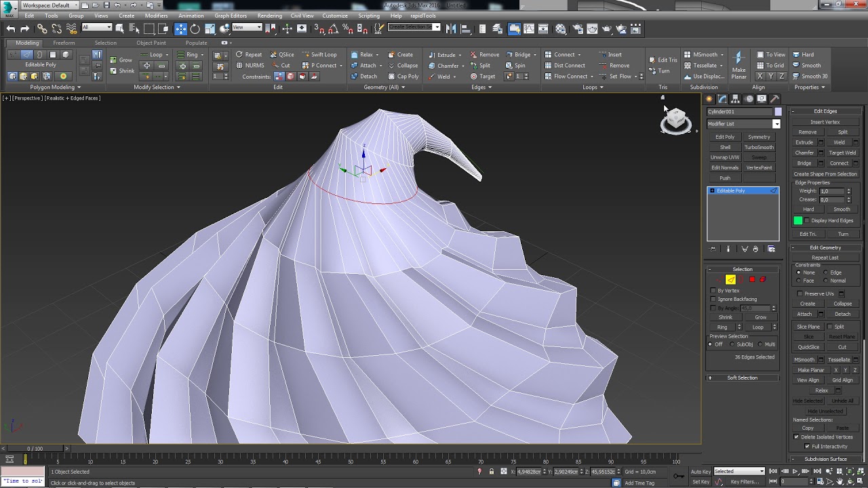Click the Render Production teapot icon

[606, 28]
